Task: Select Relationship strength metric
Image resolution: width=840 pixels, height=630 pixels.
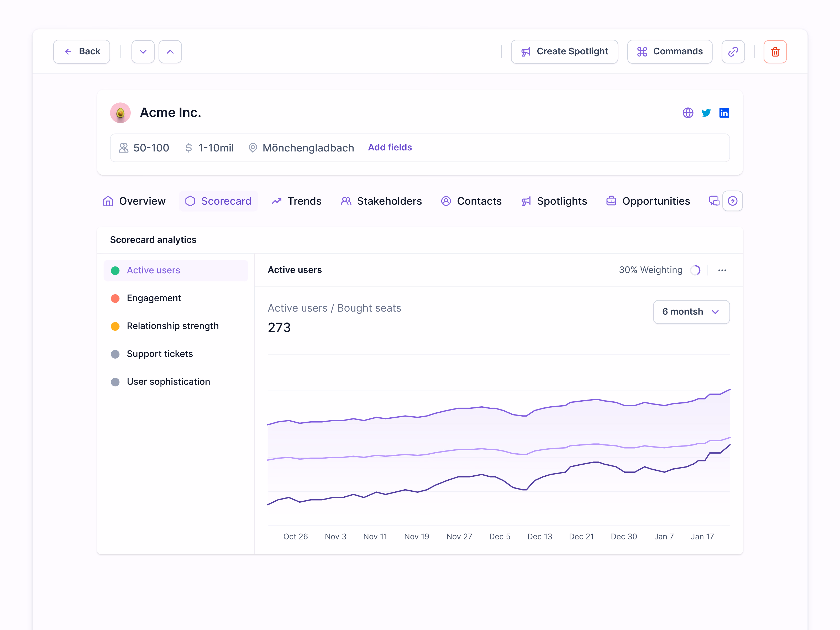Action: point(176,326)
